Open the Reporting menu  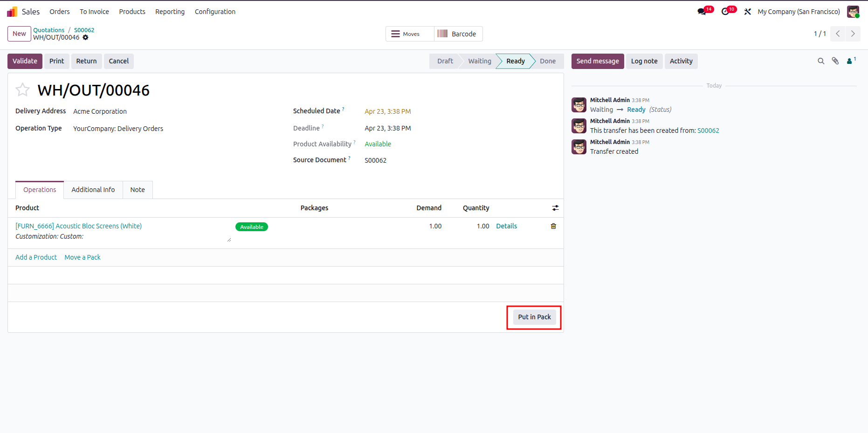pos(170,12)
